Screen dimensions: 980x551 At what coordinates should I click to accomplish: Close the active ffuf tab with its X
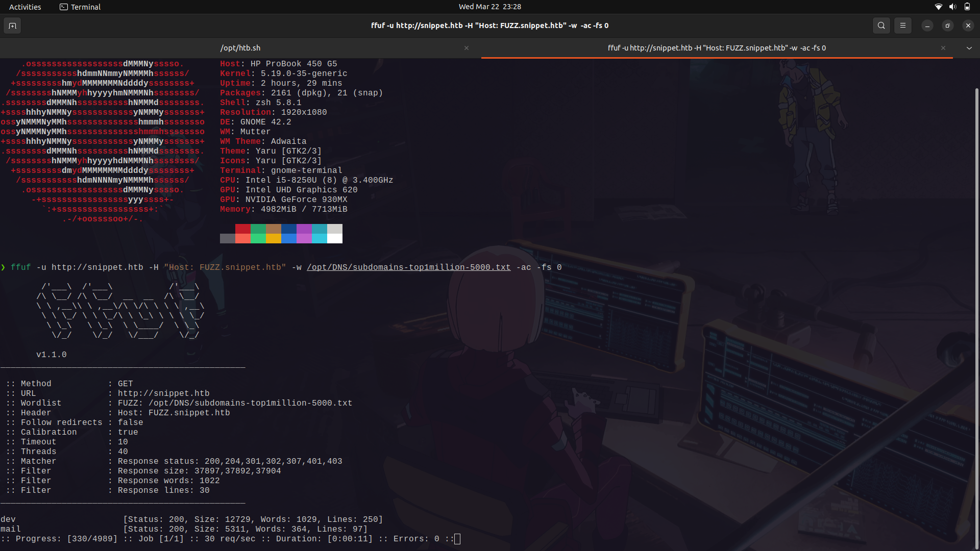(x=943, y=47)
